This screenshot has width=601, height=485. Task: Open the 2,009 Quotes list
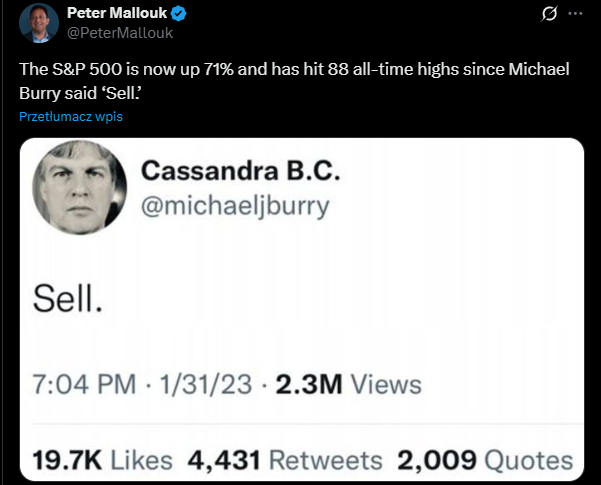tap(485, 460)
